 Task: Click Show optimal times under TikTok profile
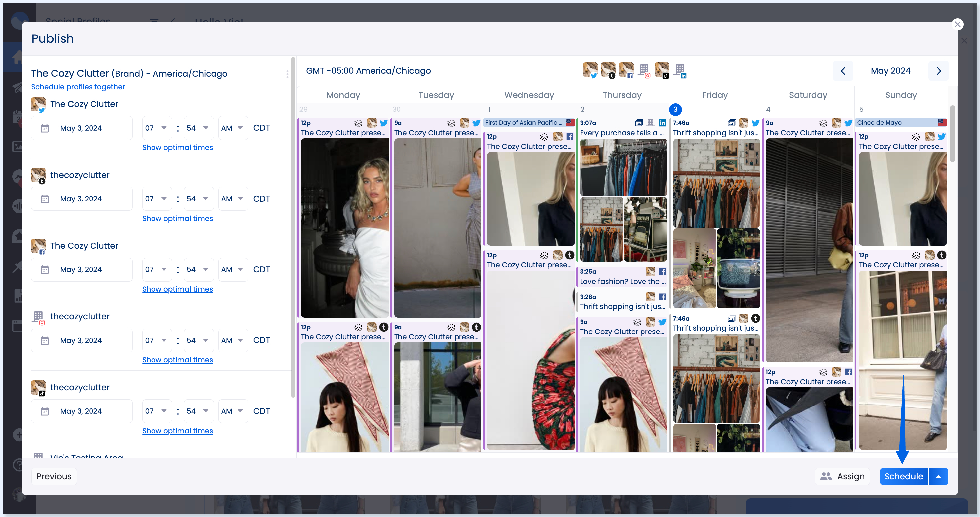pyautogui.click(x=177, y=431)
